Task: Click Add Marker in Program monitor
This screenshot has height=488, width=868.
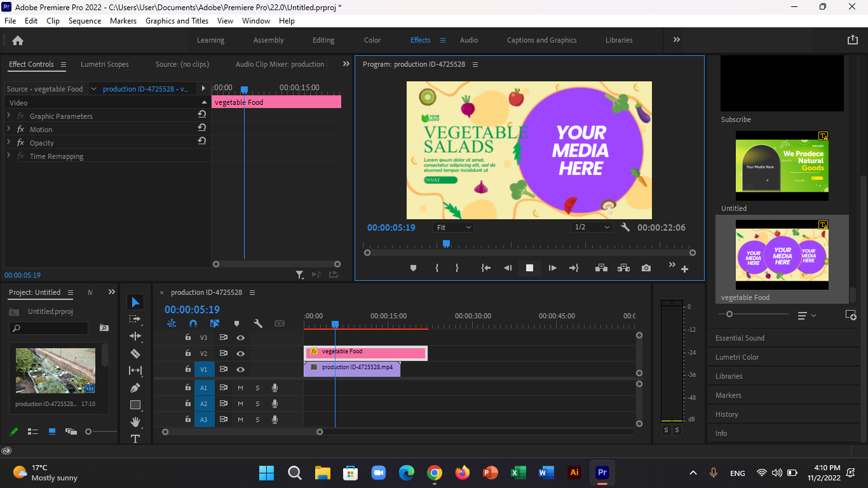Action: [413, 268]
